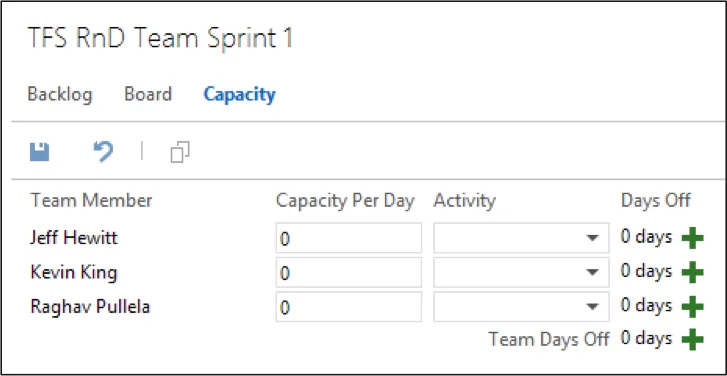The width and height of the screenshot is (727, 376).
Task: Click the copy capacity from previous sprint icon
Action: click(x=180, y=152)
